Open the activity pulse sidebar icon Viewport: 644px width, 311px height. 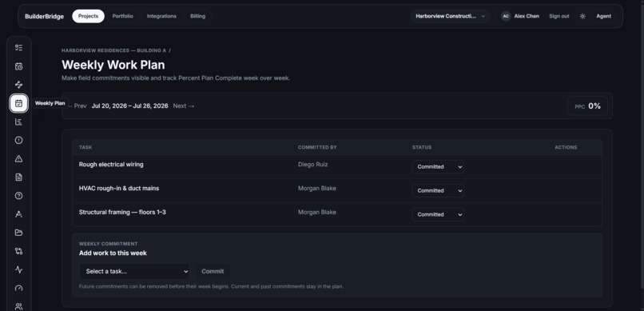tap(18, 269)
